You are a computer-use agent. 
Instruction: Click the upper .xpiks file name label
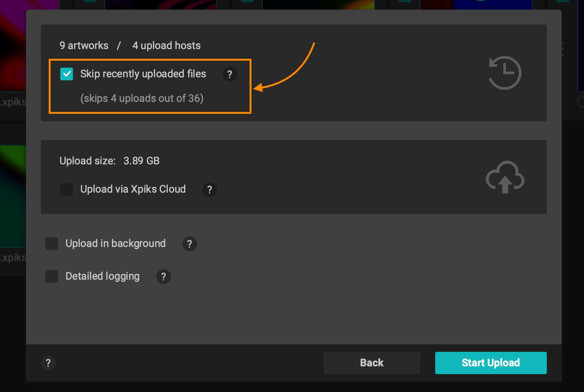(x=13, y=102)
